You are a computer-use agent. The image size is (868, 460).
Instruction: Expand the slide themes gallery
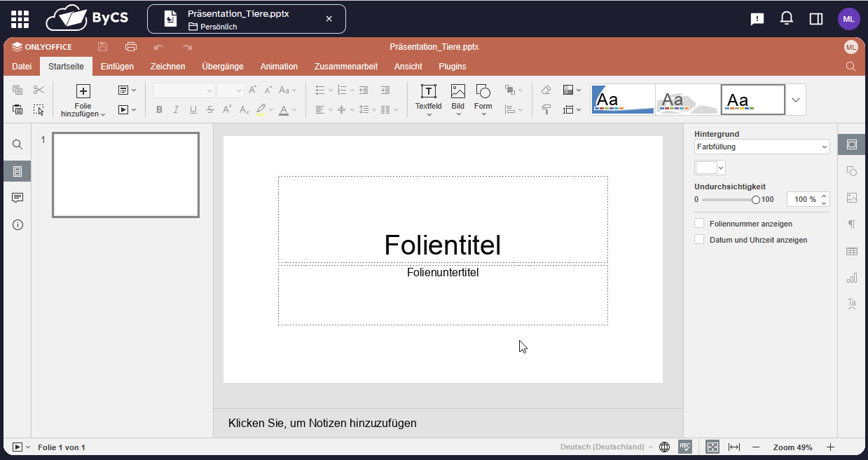[796, 100]
